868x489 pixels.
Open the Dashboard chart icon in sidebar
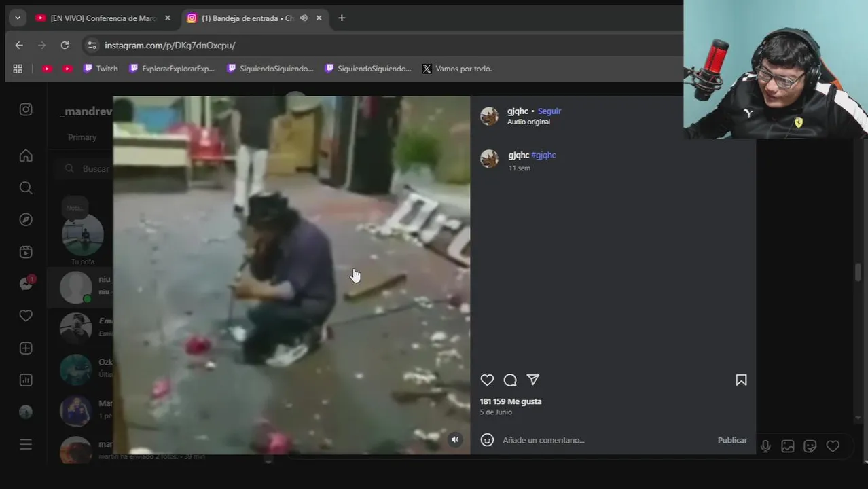(x=26, y=380)
